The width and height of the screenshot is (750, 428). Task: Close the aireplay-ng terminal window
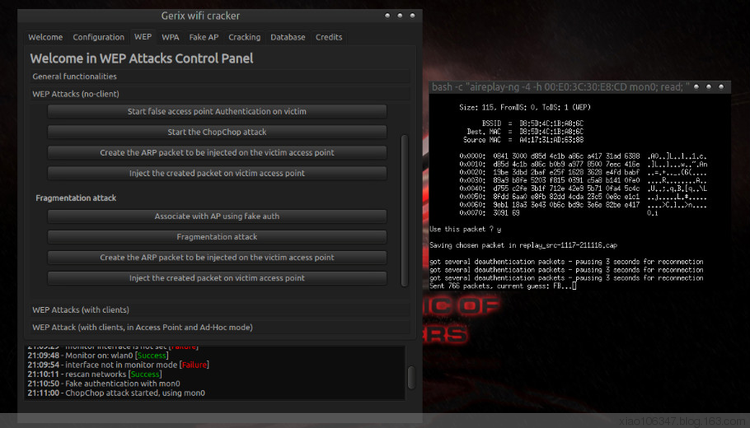[721, 87]
